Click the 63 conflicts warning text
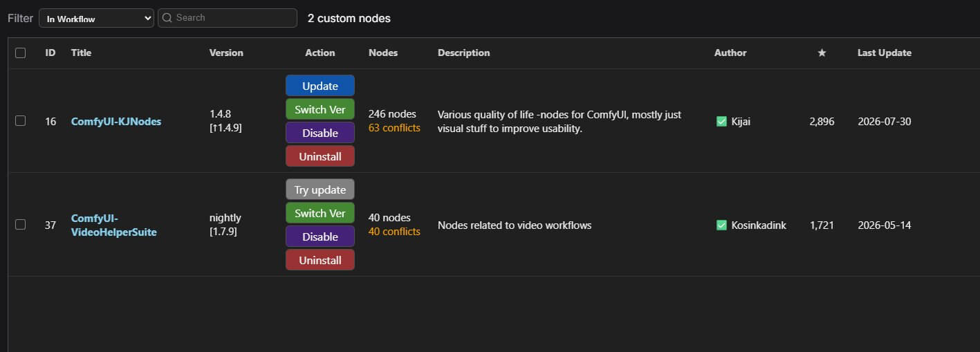The width and height of the screenshot is (980, 352). point(394,128)
